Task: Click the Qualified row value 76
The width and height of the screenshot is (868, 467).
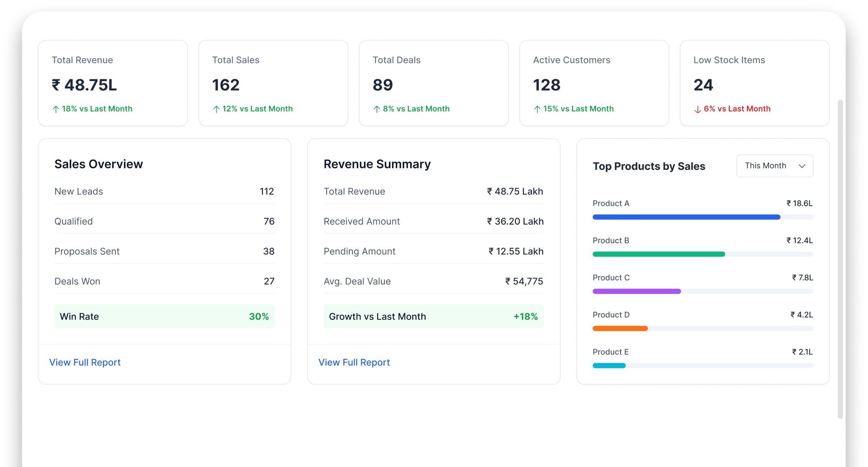Action: pyautogui.click(x=269, y=221)
